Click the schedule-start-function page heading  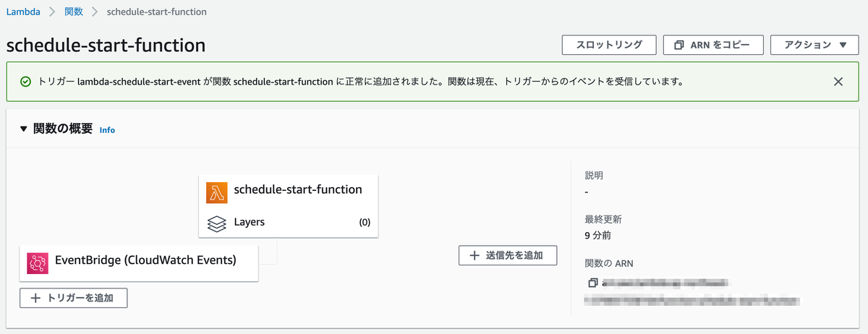(106, 46)
